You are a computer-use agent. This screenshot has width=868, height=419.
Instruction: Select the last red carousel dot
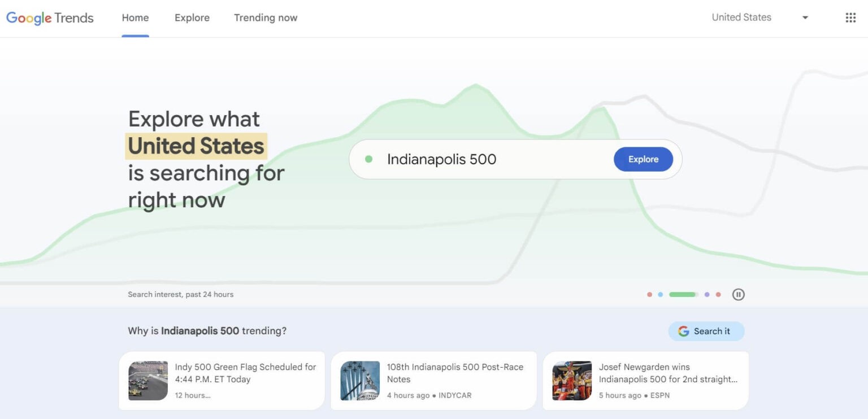pyautogui.click(x=718, y=294)
